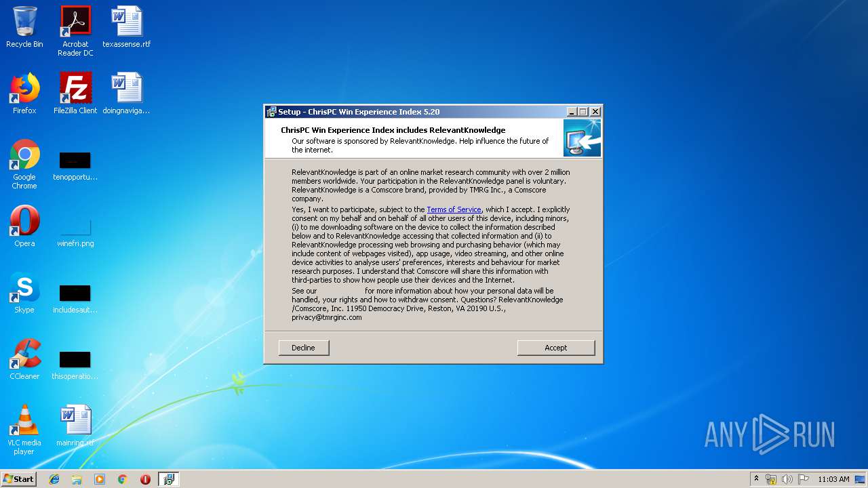Click the Setup icon in the dialog title bar
This screenshot has height=488, width=868.
(x=271, y=112)
